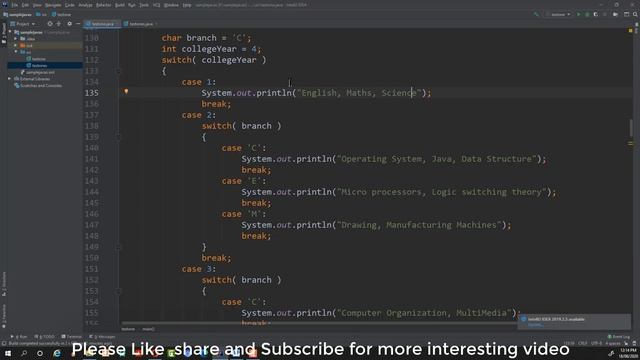
Task: Collapse the code block at line 133
Action: 119,71
